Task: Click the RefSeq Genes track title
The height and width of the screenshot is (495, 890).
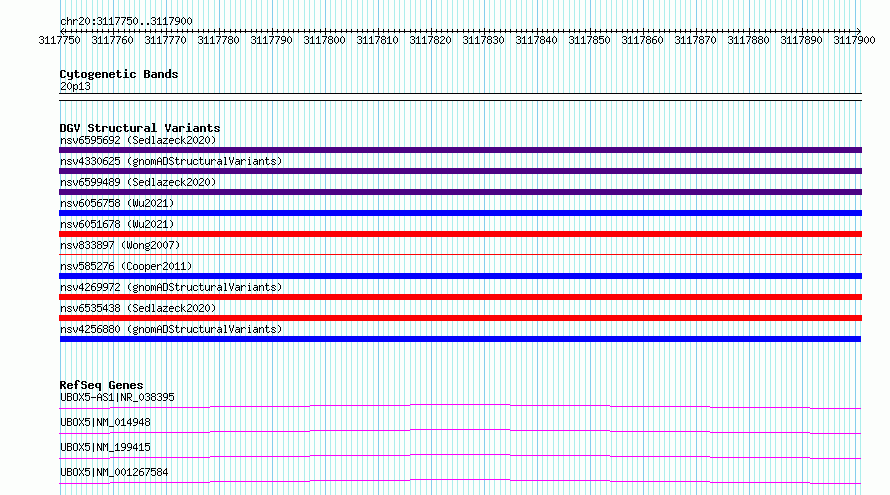Action: 101,385
